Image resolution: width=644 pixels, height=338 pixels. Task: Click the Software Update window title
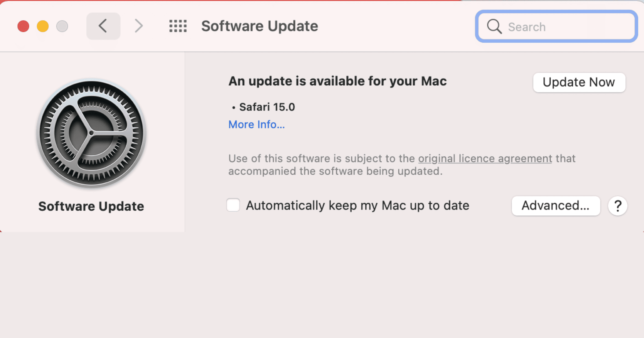[259, 26]
